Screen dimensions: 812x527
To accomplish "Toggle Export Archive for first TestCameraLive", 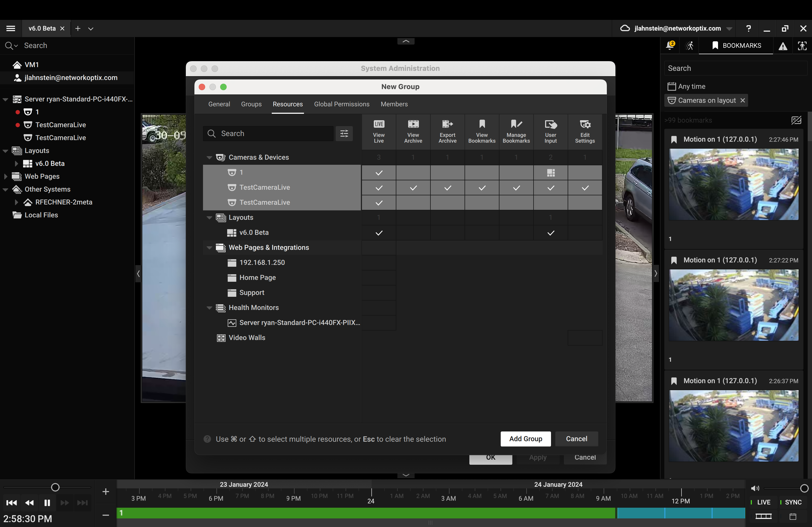I will (x=448, y=188).
